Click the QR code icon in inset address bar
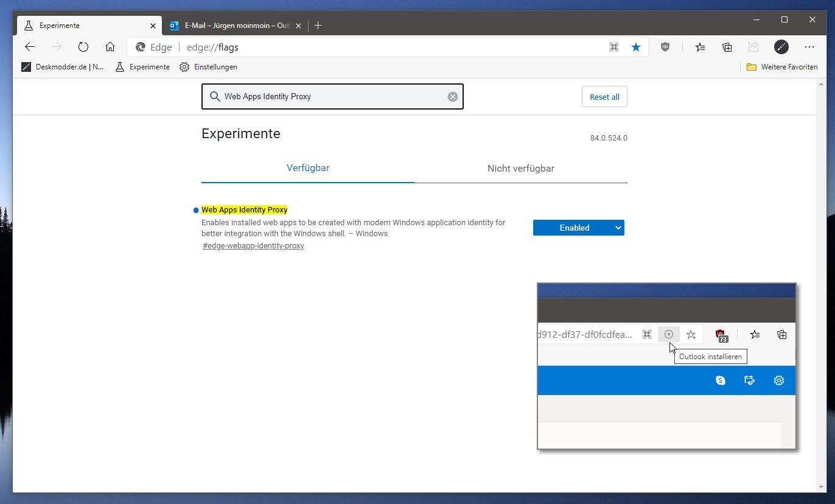This screenshot has height=504, width=835. [647, 334]
